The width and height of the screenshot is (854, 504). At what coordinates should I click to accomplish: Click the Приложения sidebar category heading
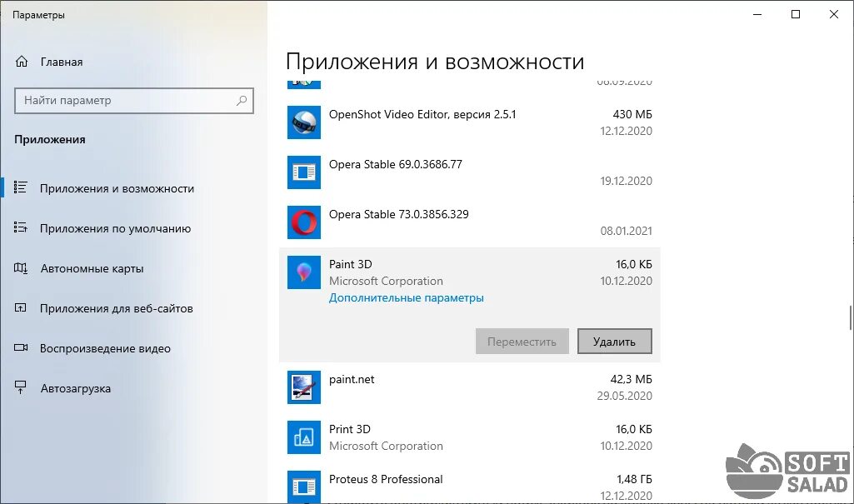click(49, 139)
